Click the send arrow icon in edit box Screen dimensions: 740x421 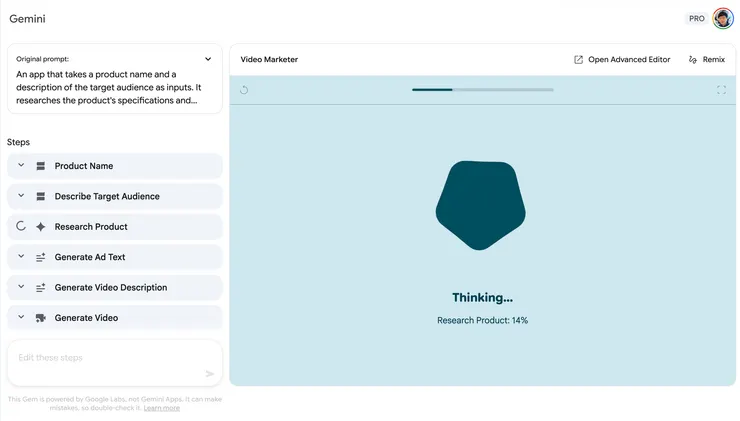[x=210, y=374]
